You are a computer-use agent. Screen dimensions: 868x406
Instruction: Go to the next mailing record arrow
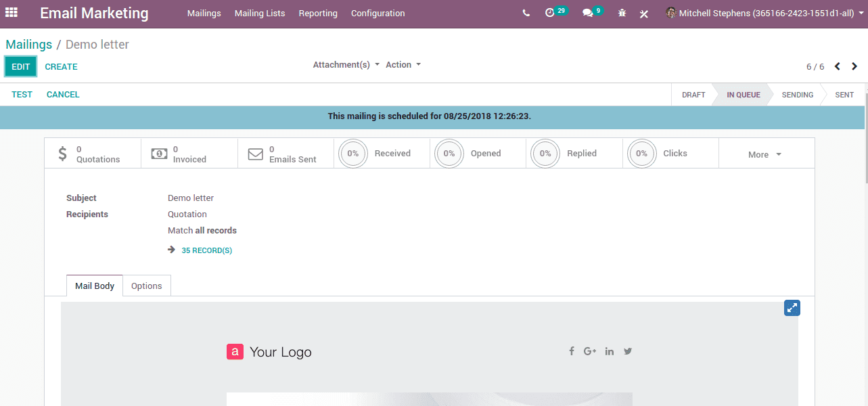854,66
